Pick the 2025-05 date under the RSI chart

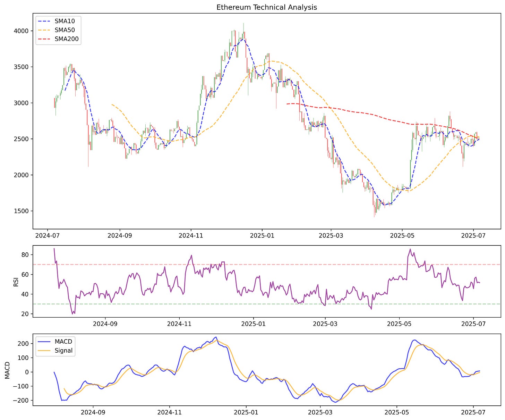coord(399,324)
